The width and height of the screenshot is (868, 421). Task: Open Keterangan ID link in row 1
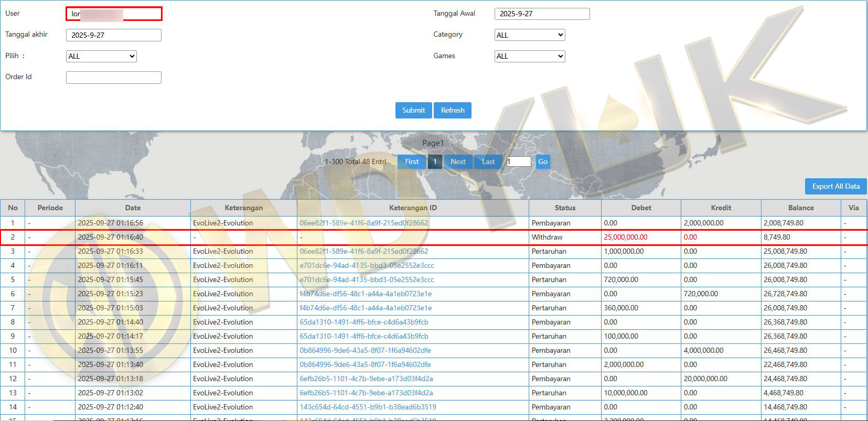[363, 223]
